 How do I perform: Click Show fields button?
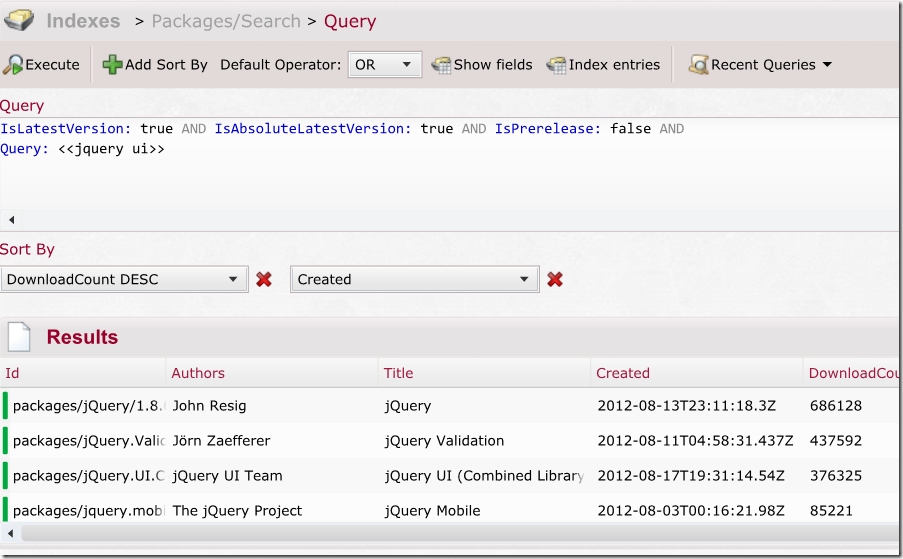tap(482, 64)
